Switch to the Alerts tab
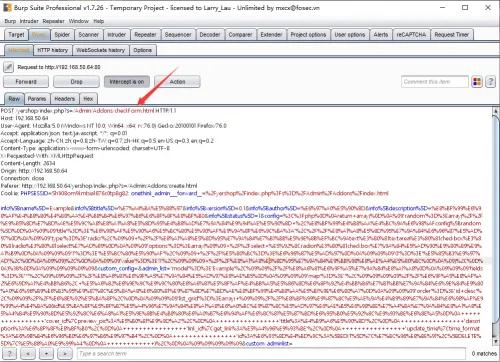500x362 pixels. pyautogui.click(x=381, y=35)
